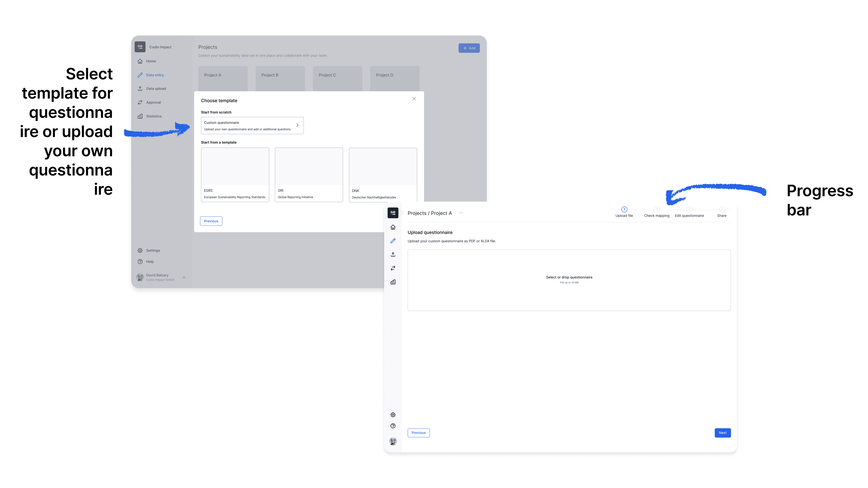Viewport: 868px width, 488px height.
Task: Select the Share step
Action: click(722, 212)
